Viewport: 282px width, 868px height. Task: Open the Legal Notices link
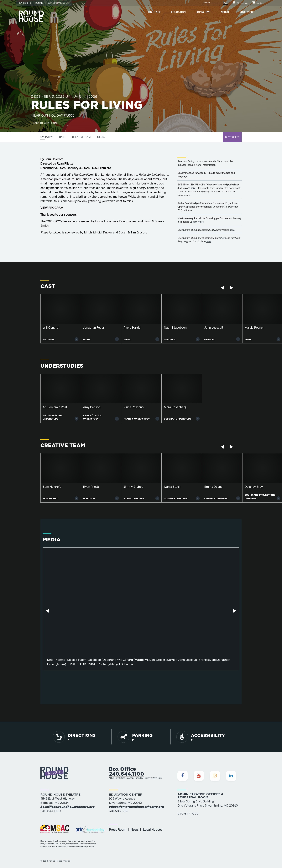(x=152, y=830)
